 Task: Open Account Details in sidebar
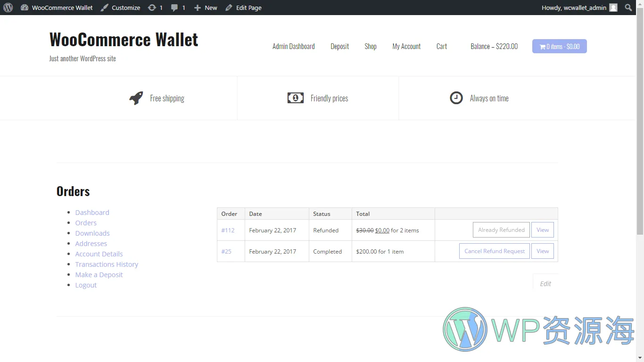coord(99,254)
